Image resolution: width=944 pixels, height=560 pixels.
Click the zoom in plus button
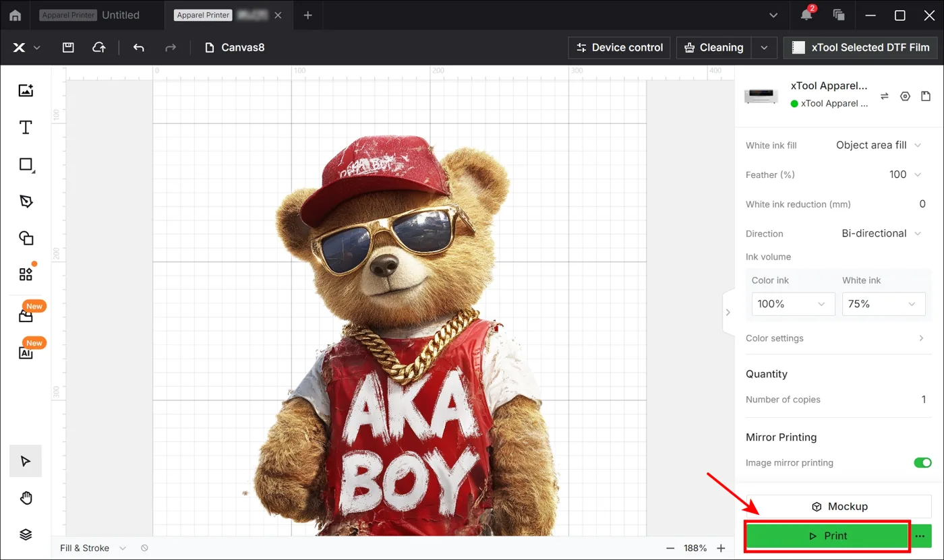tap(721, 549)
